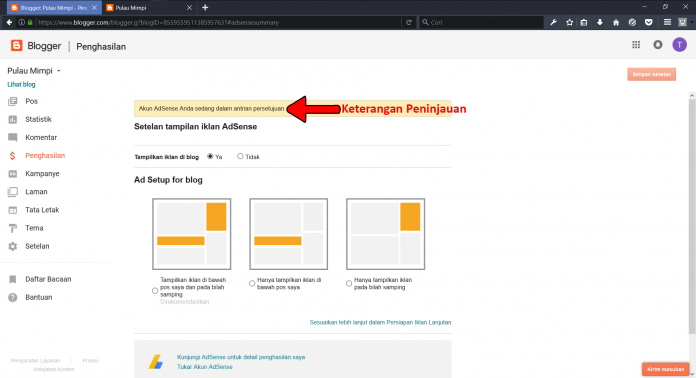Select the below-post-only ad layout thumbnail
The image size is (696, 378).
click(x=289, y=234)
